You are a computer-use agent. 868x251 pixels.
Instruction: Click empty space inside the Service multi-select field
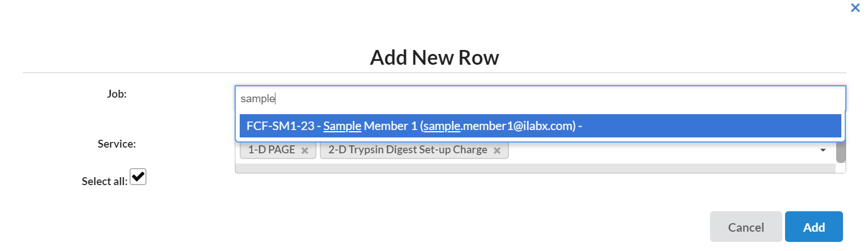653,150
